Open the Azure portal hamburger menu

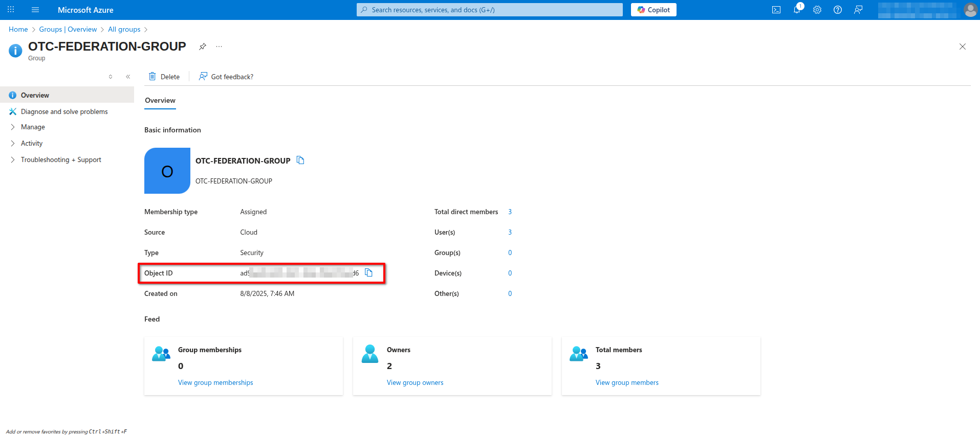click(35, 10)
